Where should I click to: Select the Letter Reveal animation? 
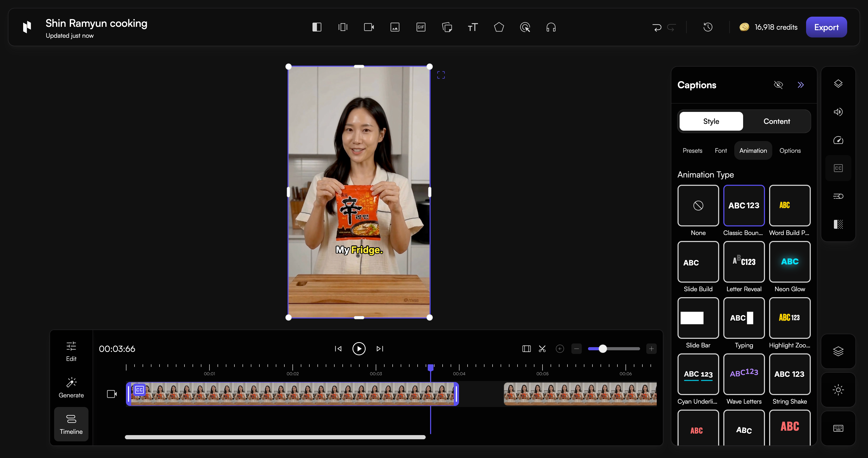744,262
